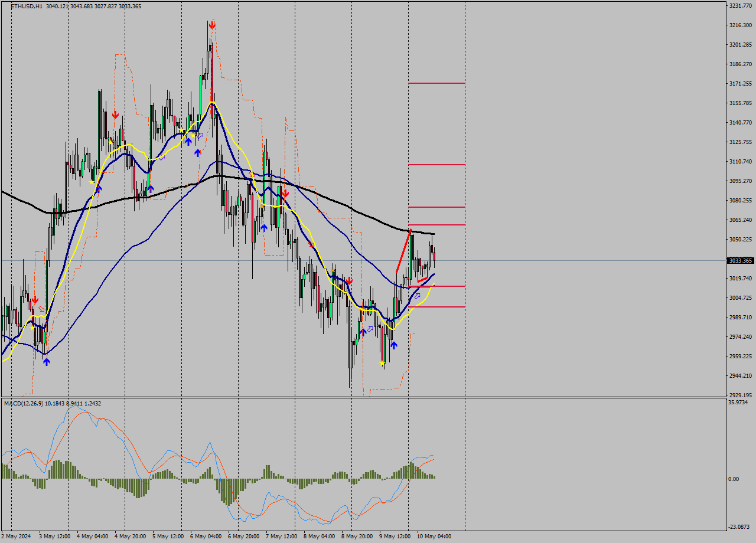
Task: Click the 3050.225 price axis label
Action: pos(741,240)
